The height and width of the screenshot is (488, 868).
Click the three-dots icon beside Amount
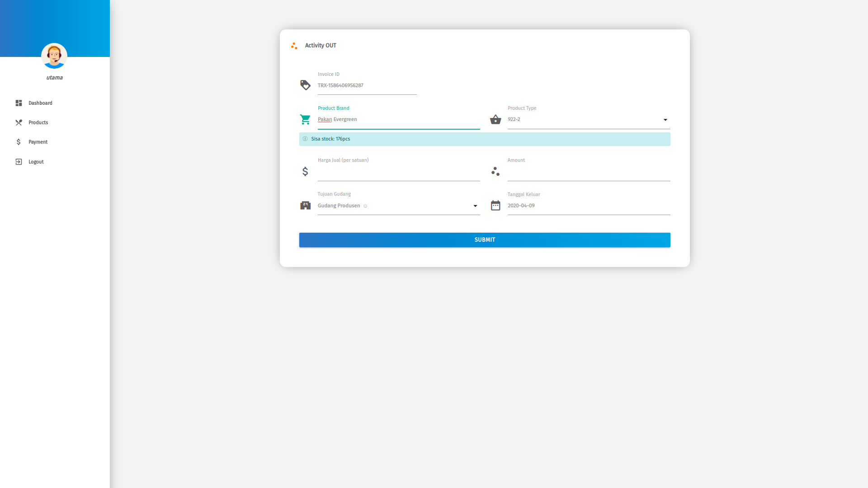click(x=495, y=171)
